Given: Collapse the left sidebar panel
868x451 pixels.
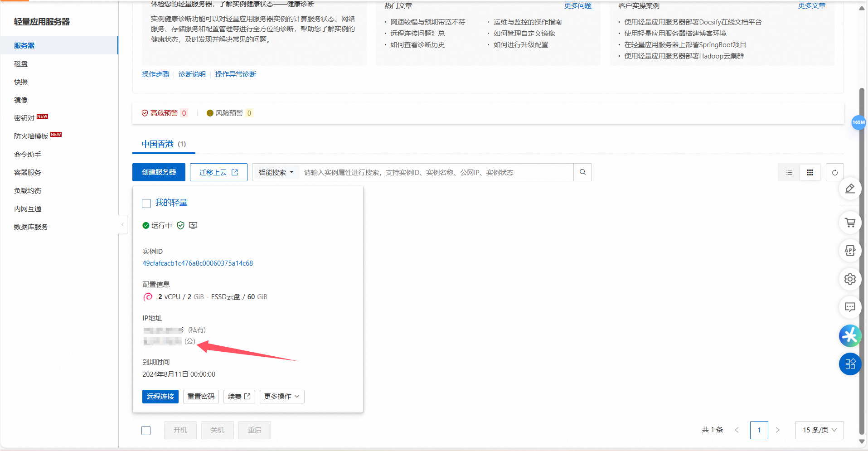Looking at the screenshot, I should coord(122,224).
